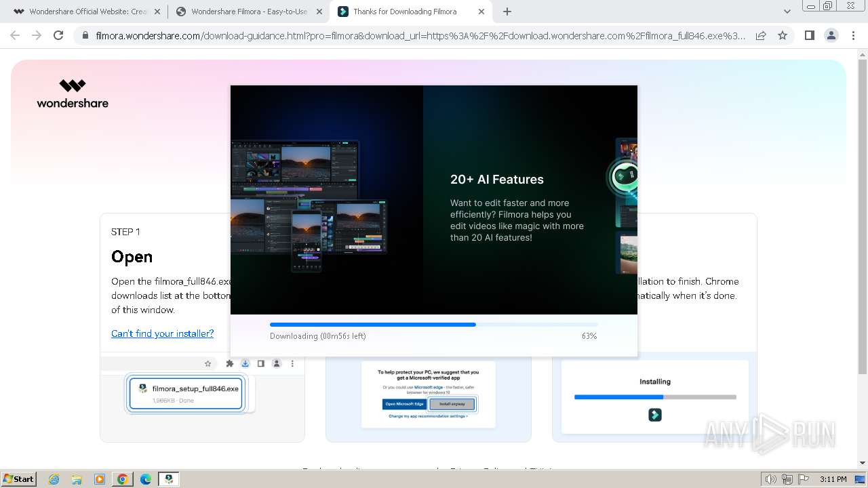Click 20+ AI Features heading

coord(497,180)
